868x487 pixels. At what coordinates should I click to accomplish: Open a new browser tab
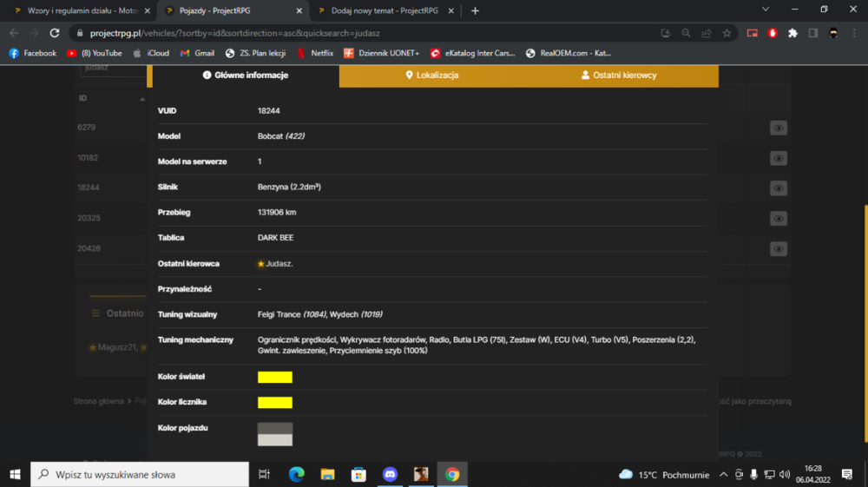click(x=475, y=10)
